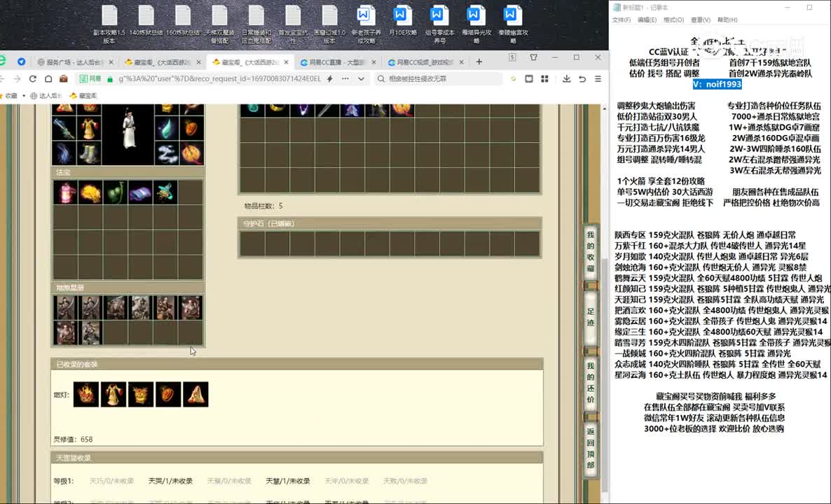Screen dimensions: 831x504
Task: Select the golden robe icon in 燃灯 row
Action: tap(114, 394)
